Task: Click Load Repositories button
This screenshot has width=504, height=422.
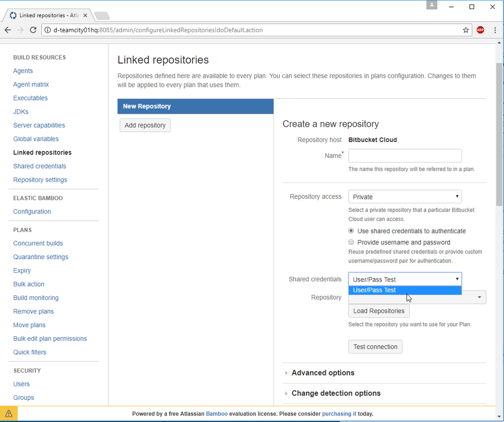Action: coord(379,311)
